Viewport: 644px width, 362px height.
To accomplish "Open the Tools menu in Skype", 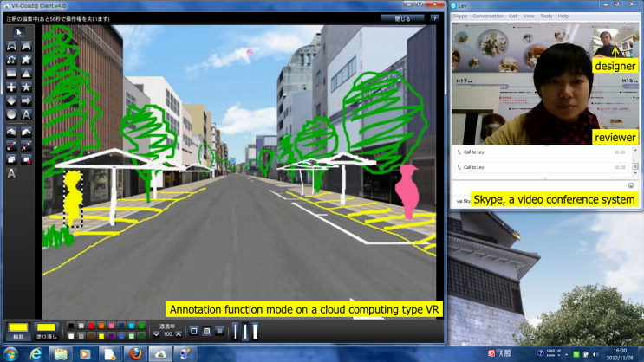I will 546,16.
